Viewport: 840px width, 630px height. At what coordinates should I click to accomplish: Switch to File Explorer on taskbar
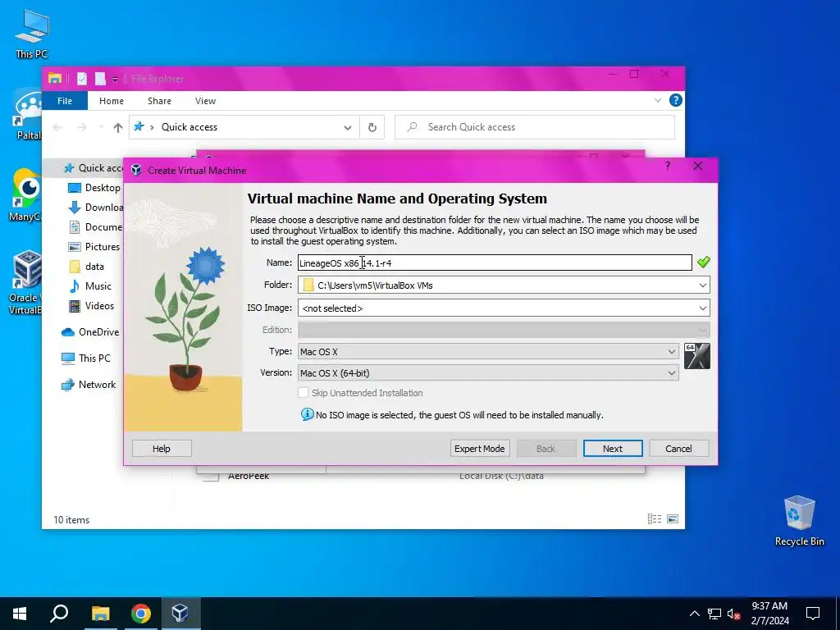(100, 614)
